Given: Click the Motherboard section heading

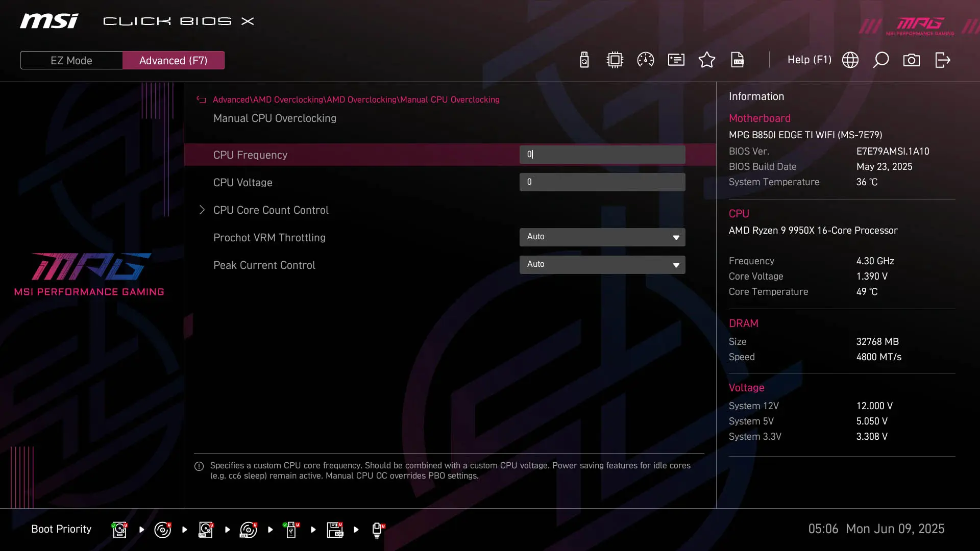Looking at the screenshot, I should click(759, 118).
